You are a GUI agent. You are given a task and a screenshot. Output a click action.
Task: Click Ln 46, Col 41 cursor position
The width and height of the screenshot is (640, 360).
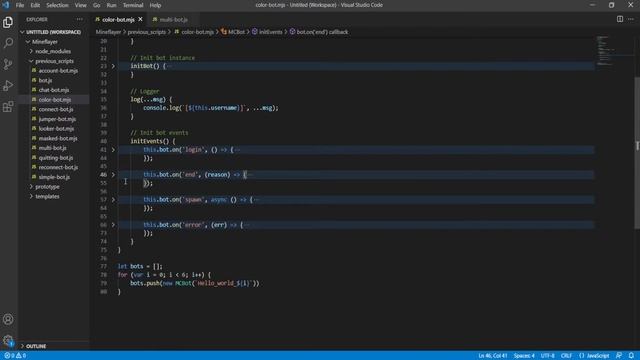493,356
